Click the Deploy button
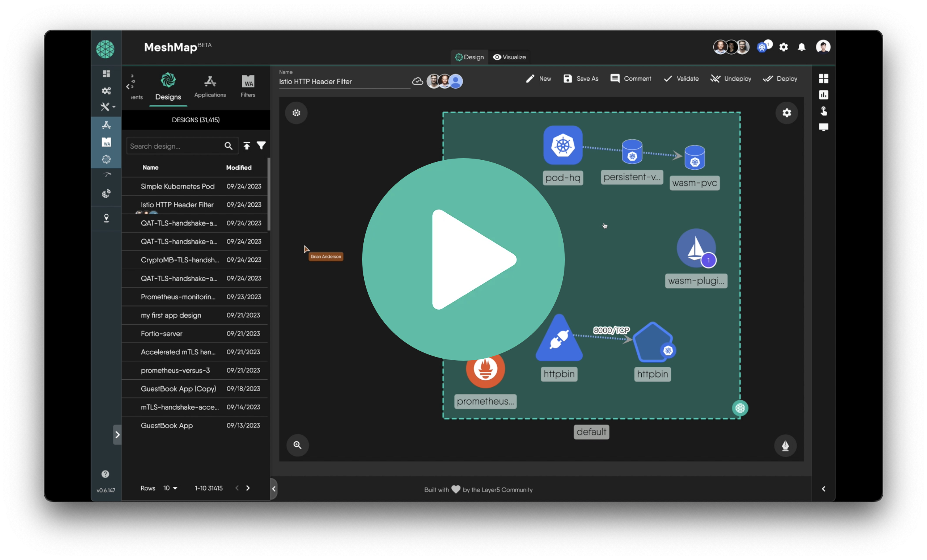 [x=780, y=79]
